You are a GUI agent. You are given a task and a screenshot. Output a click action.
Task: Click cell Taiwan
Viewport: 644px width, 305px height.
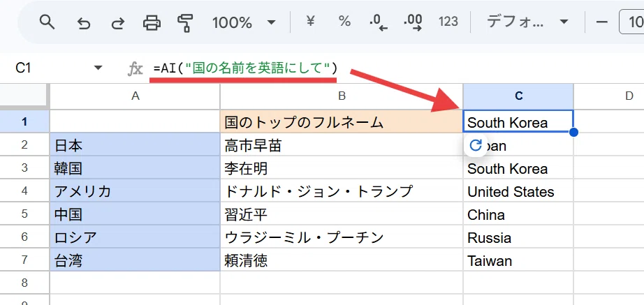(x=518, y=260)
